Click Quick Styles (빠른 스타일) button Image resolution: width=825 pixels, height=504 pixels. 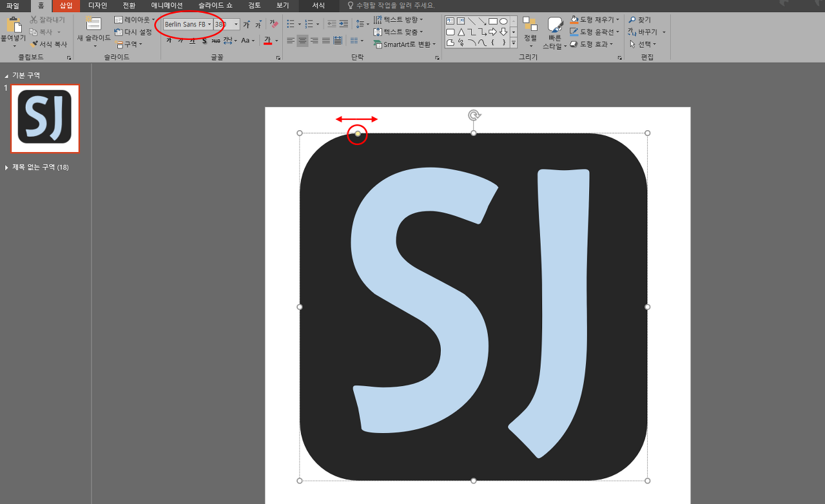tap(555, 33)
